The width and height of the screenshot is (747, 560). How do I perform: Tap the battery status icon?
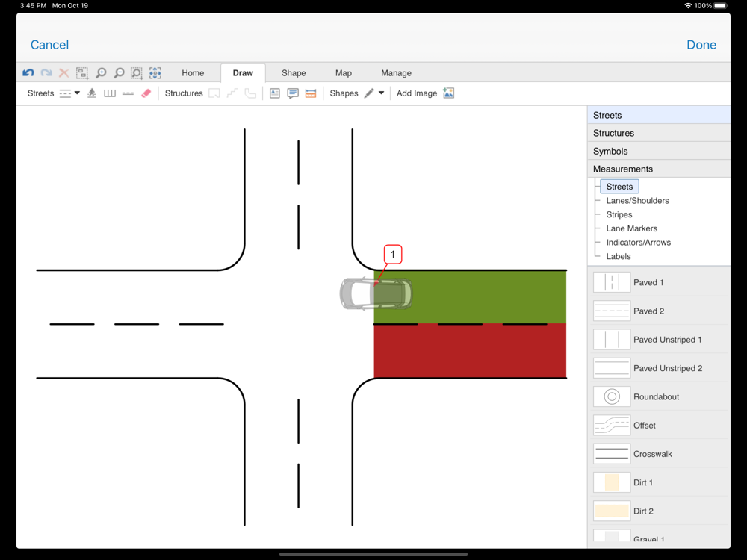721,6
